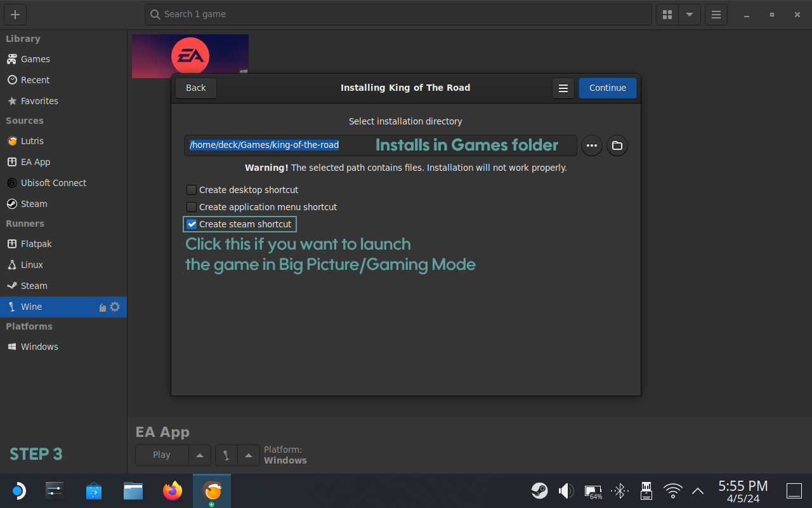
Task: Open the folder browse icon beside path
Action: point(617,145)
